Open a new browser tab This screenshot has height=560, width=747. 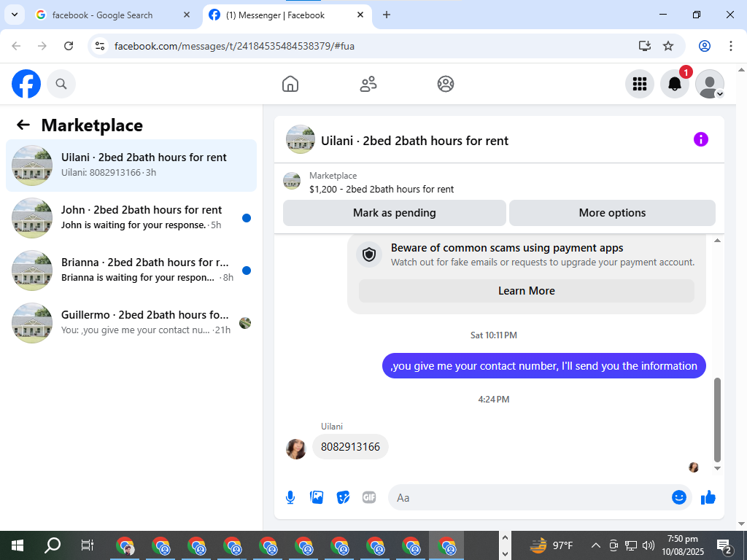387,15
